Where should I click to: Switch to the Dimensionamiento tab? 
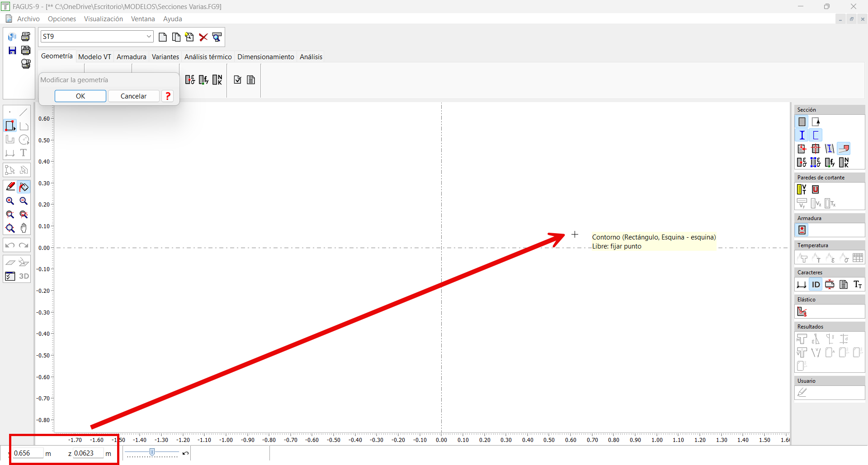pos(265,57)
